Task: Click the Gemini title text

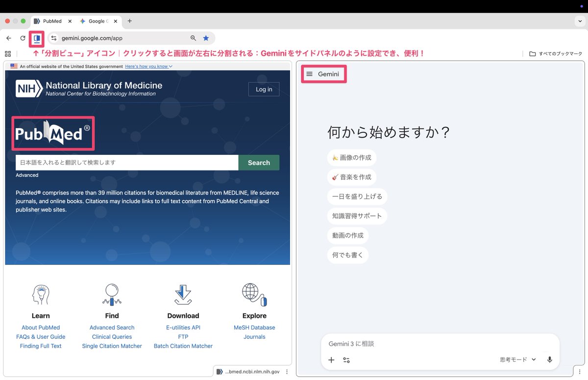Action: click(328, 74)
